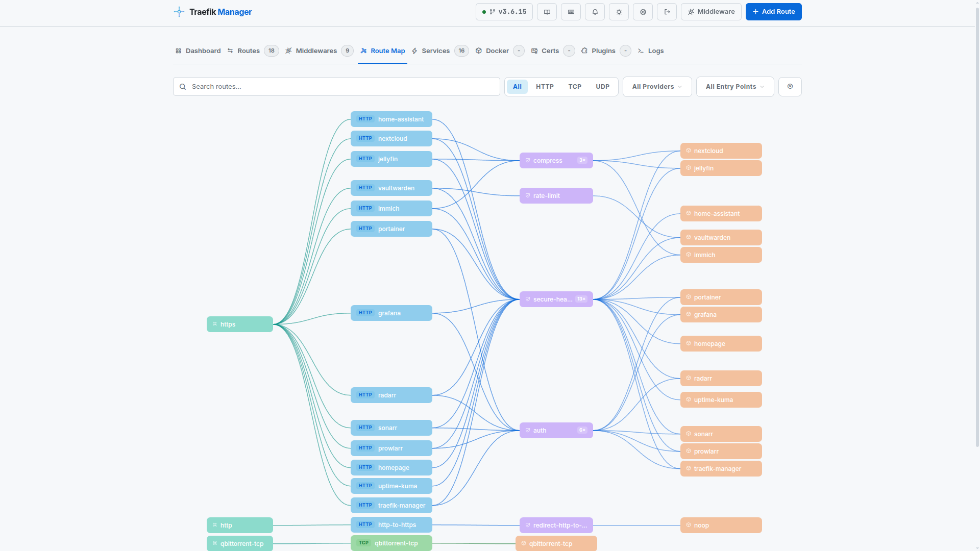The height and width of the screenshot is (551, 980).
Task: Click the keyboard shortcuts icon button
Action: click(571, 12)
